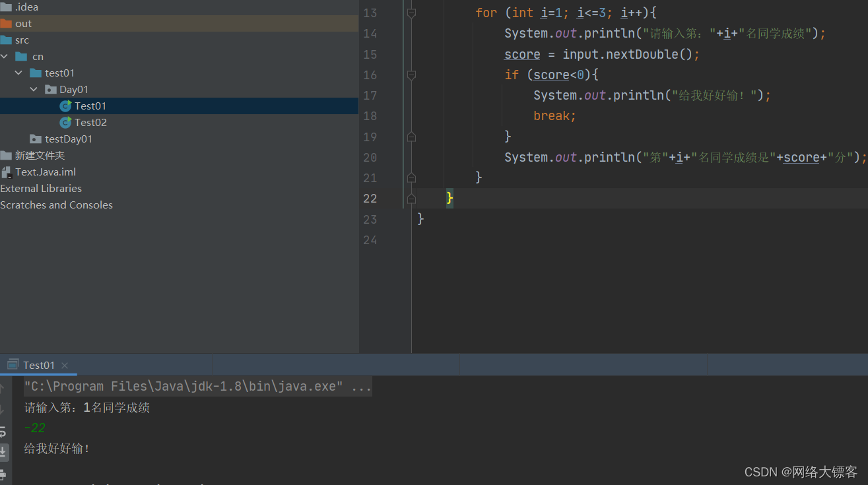Select the src folder

click(15, 40)
